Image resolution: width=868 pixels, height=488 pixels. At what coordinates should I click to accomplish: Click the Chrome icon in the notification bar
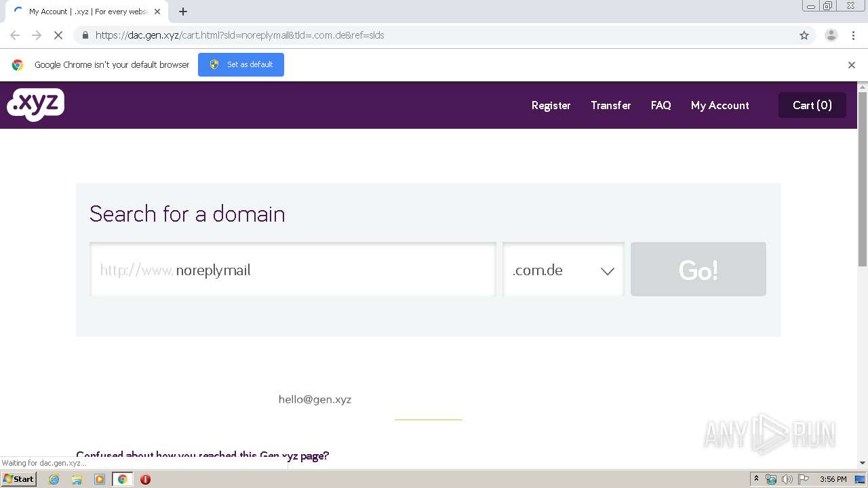18,65
